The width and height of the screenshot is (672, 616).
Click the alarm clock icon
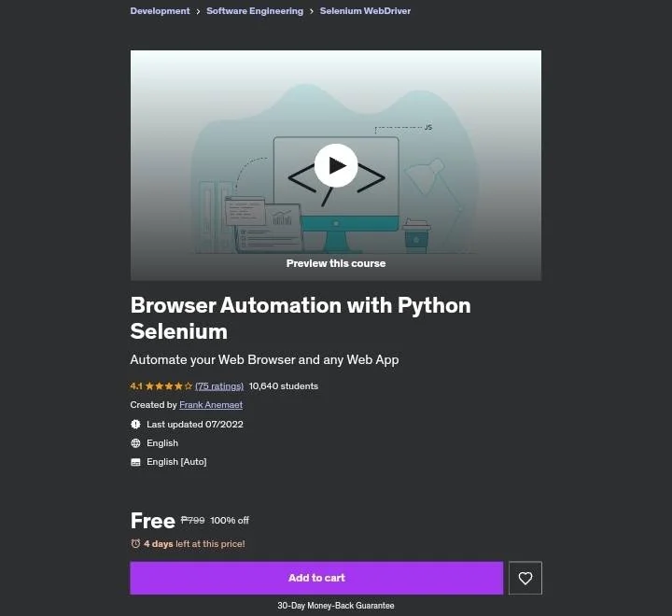[135, 543]
